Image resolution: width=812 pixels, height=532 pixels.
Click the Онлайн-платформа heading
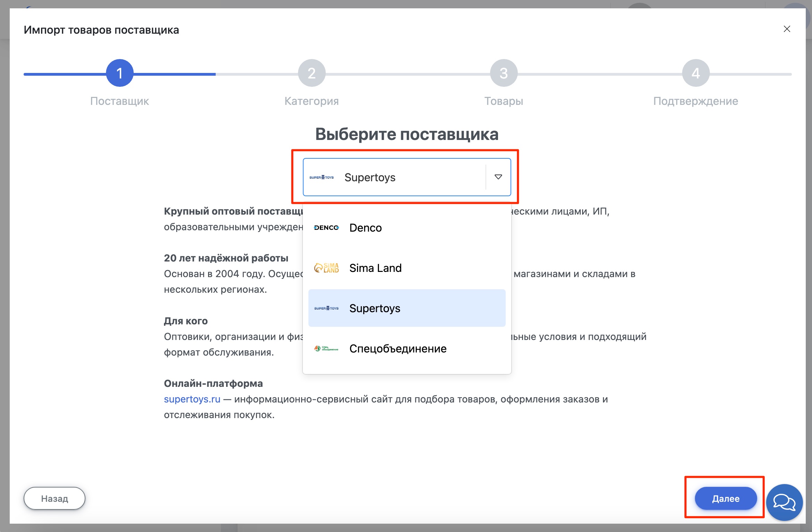[213, 383]
